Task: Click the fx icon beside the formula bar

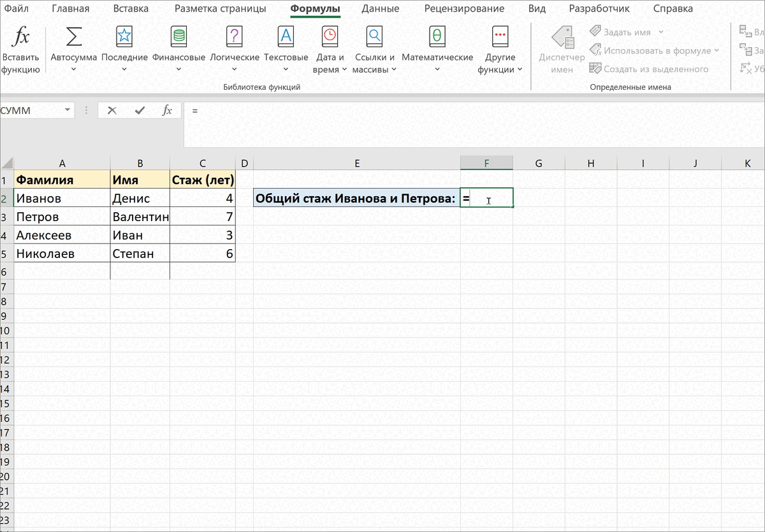Action: point(167,110)
